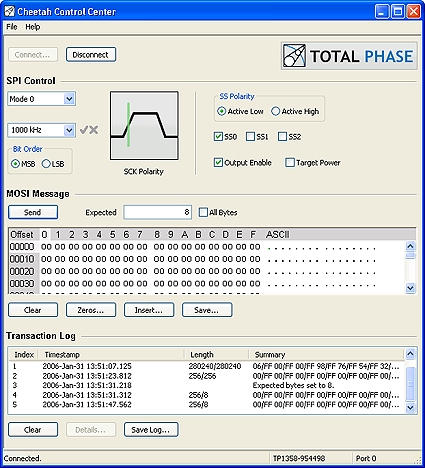Click the Index column header
Viewport: 425px width, 468px height.
click(x=23, y=354)
